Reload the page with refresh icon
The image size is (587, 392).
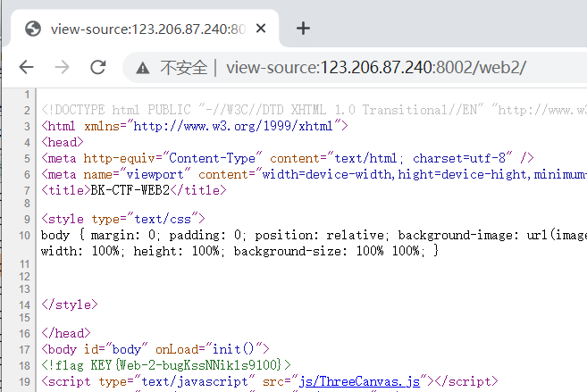(x=98, y=67)
